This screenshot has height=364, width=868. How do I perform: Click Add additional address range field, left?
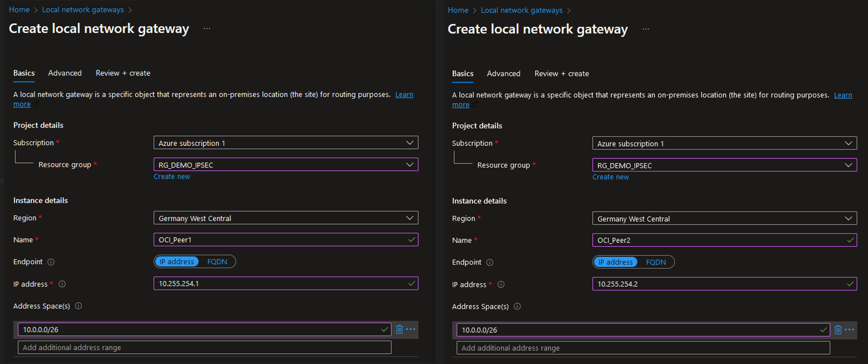click(x=204, y=348)
